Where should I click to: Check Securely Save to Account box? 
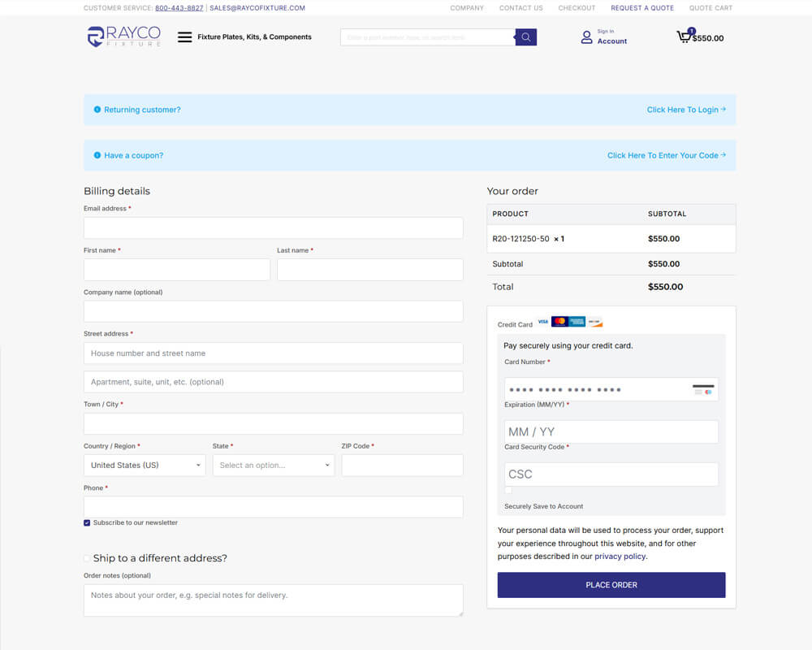pyautogui.click(x=508, y=491)
